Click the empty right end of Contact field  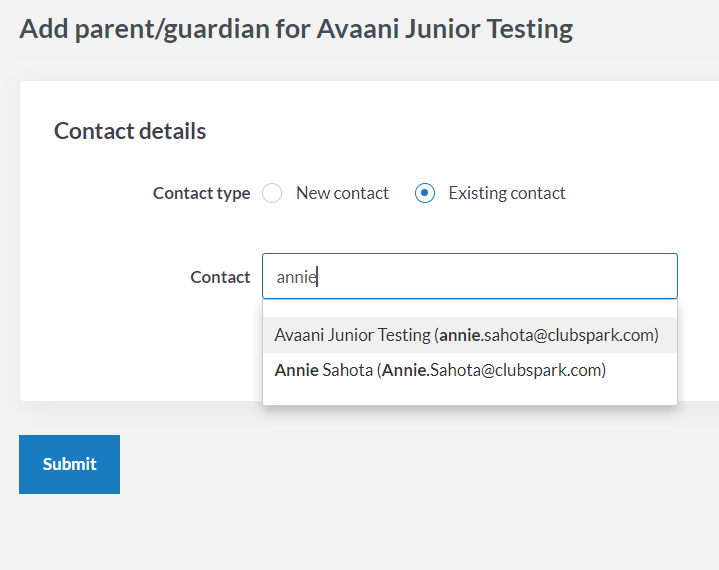pyautogui.click(x=600, y=276)
